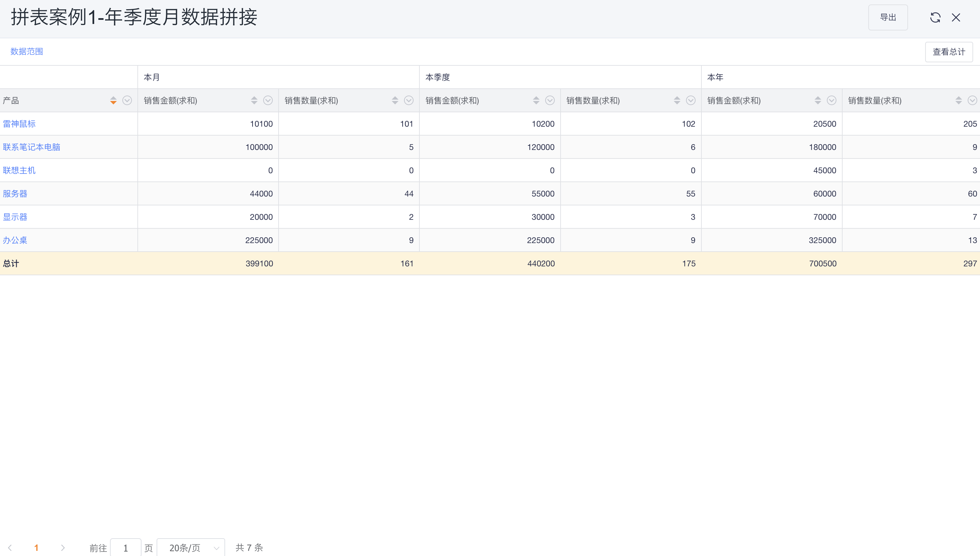Sort the 产品 column using its arrows
The image size is (980, 556).
click(113, 100)
